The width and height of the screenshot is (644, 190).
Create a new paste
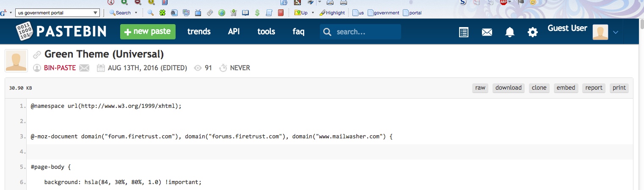pyautogui.click(x=148, y=32)
